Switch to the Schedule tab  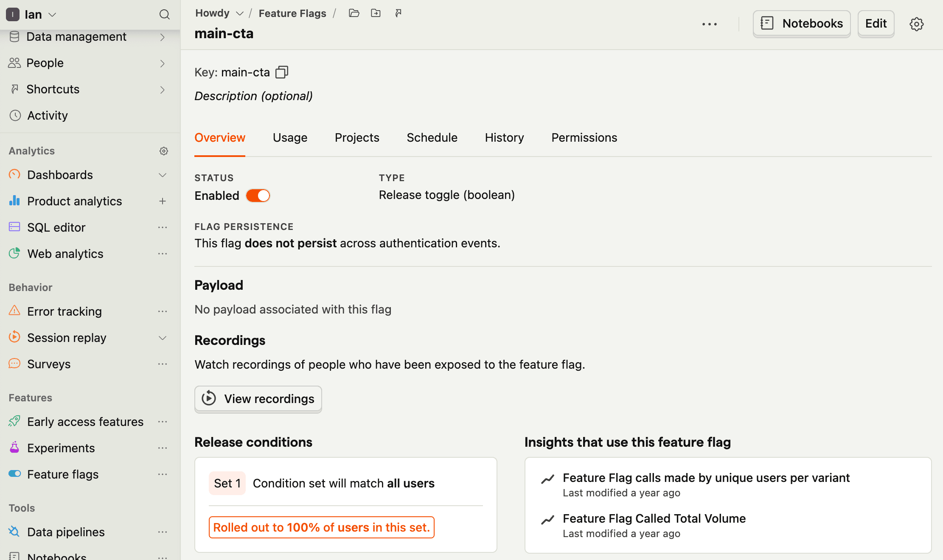[432, 138]
